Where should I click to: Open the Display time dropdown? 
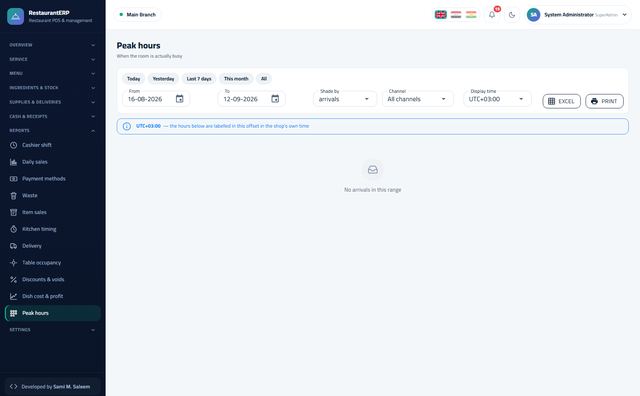[x=497, y=99]
